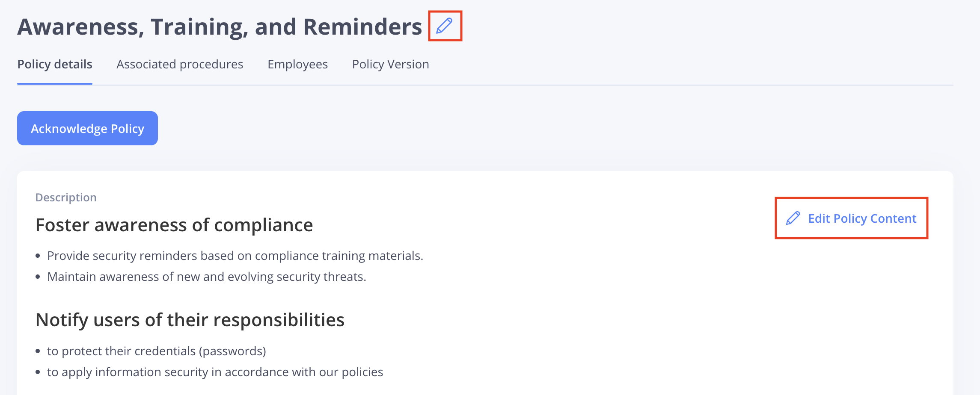Click the Provide security reminders bullet text

tap(235, 256)
